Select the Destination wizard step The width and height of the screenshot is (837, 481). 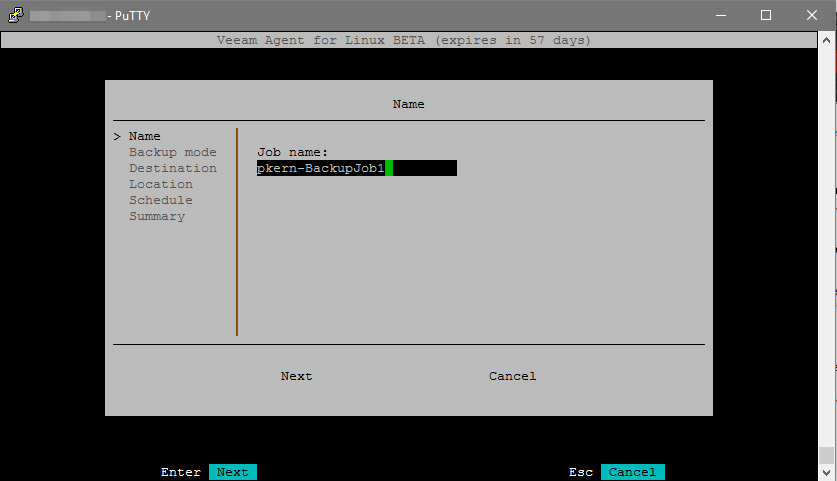tap(172, 168)
